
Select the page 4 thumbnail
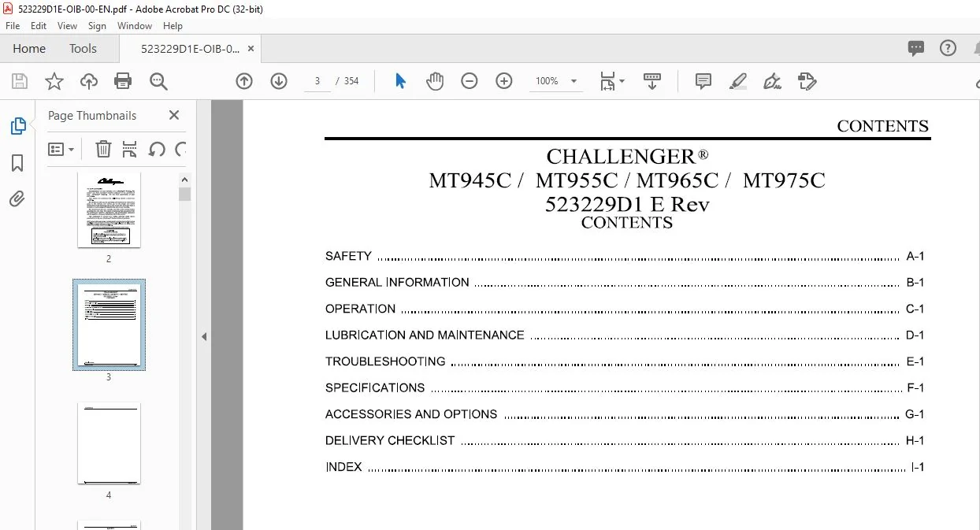coord(109,443)
